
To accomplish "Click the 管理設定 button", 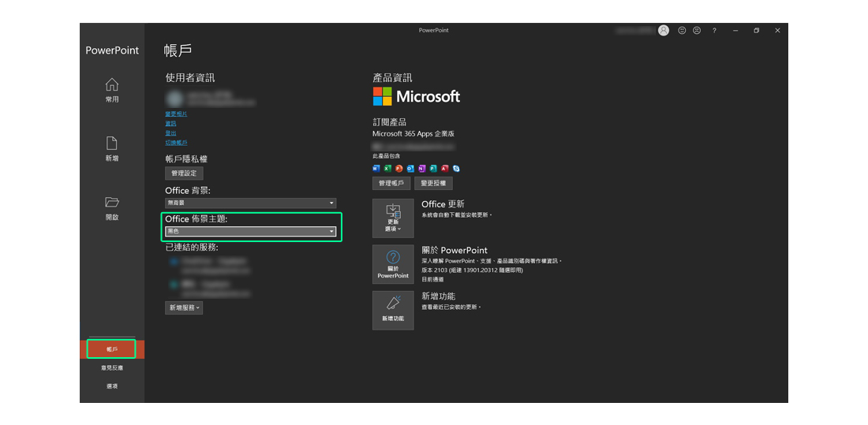I will point(185,173).
